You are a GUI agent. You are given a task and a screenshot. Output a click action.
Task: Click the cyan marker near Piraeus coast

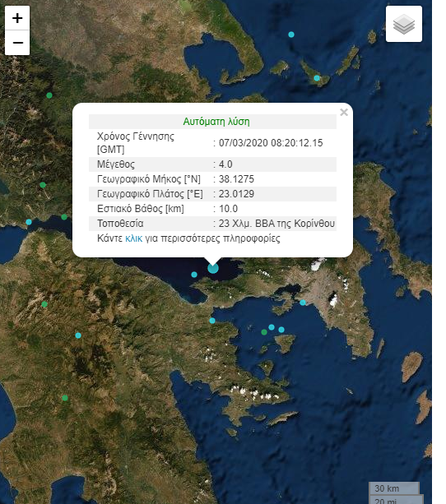pyautogui.click(x=303, y=303)
